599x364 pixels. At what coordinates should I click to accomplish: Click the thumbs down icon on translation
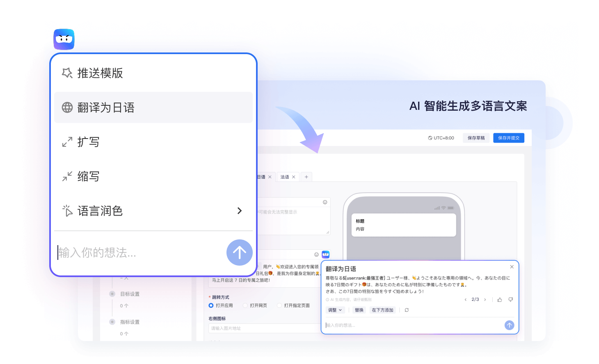[x=510, y=300]
